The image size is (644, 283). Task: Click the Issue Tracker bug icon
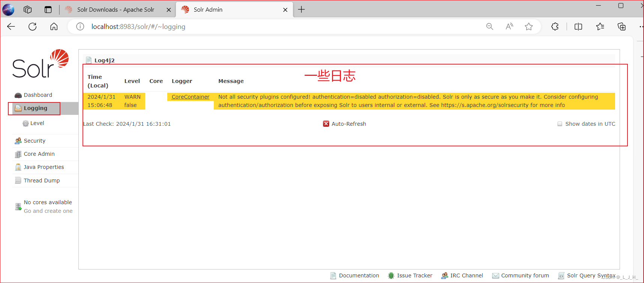tap(391, 276)
